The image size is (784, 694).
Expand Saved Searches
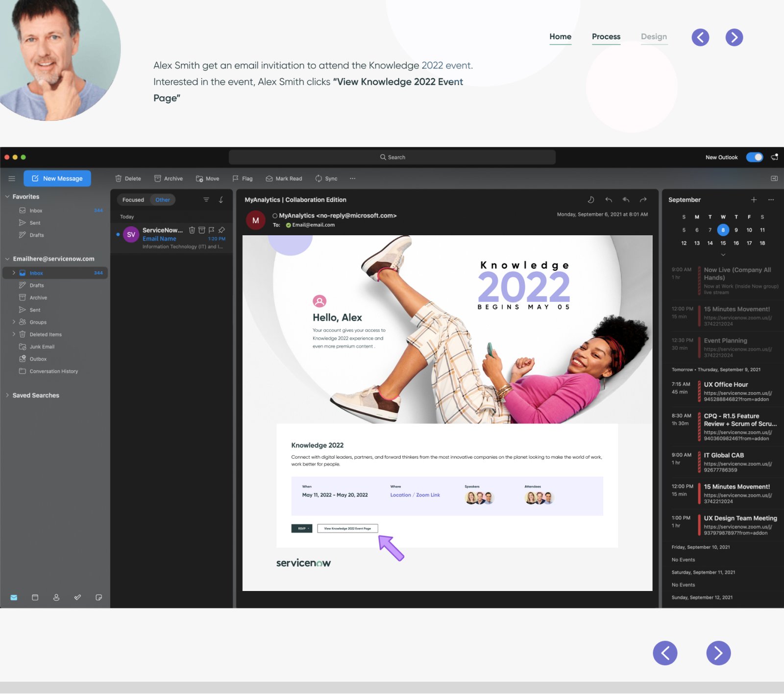coord(7,395)
